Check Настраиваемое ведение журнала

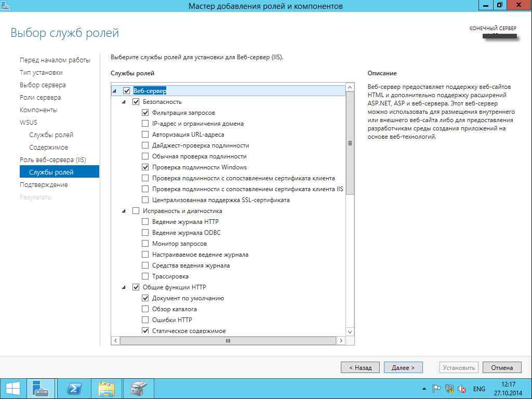click(145, 255)
